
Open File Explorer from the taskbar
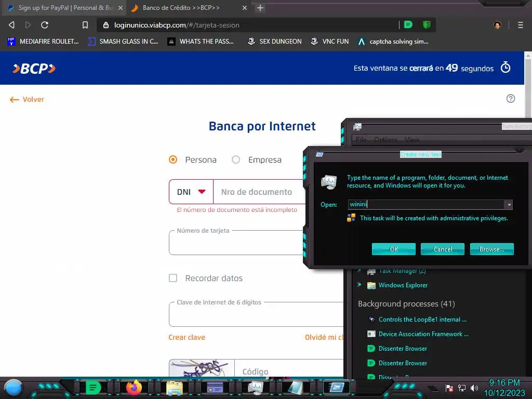point(175,388)
